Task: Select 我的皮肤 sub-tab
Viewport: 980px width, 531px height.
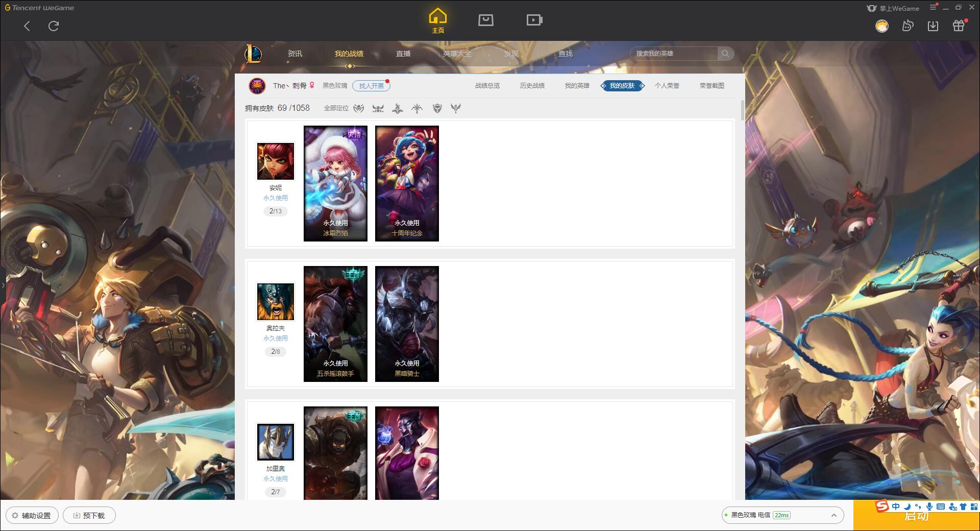Action: pos(622,86)
